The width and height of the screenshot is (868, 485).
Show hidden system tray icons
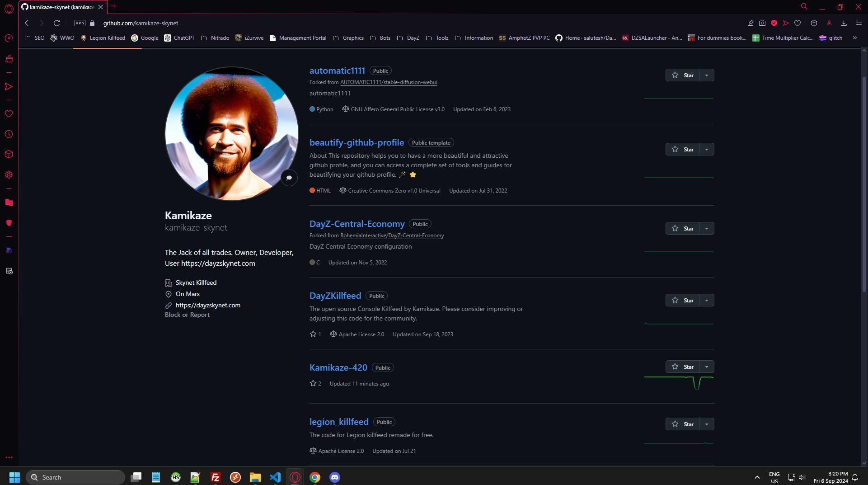click(x=757, y=477)
